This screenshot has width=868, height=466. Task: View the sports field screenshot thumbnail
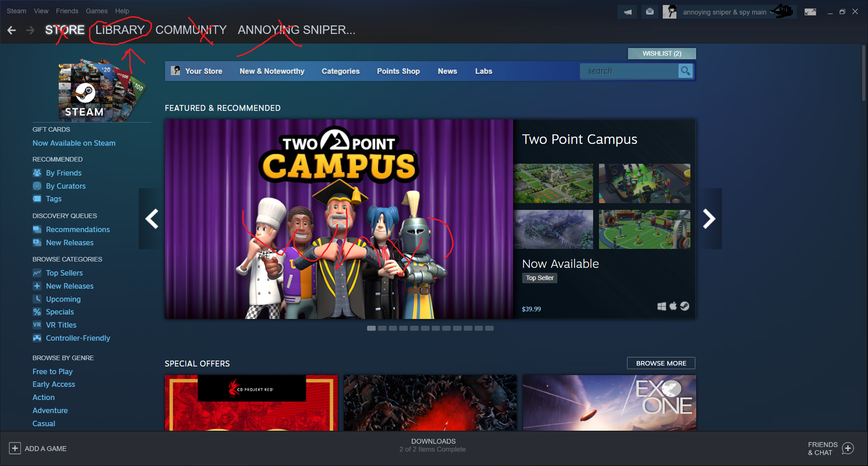click(x=645, y=229)
